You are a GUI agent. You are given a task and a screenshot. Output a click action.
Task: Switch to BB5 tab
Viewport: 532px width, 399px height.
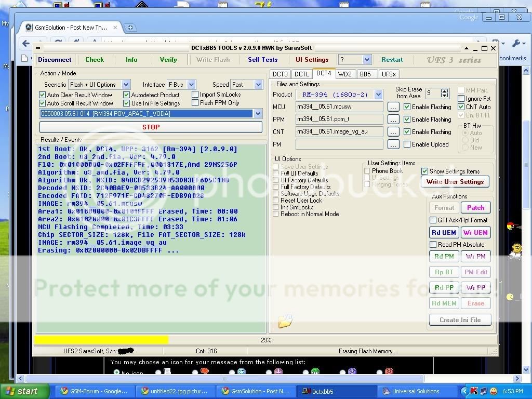click(x=365, y=74)
